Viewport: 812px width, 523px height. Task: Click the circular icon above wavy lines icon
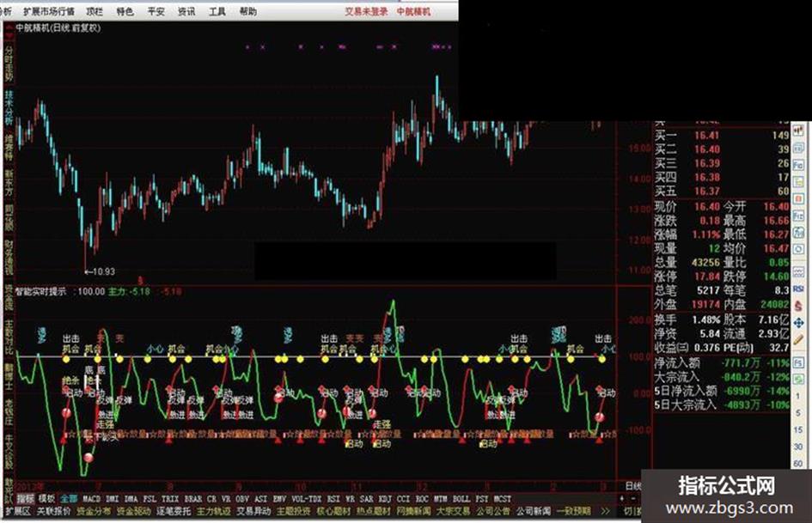click(798, 248)
